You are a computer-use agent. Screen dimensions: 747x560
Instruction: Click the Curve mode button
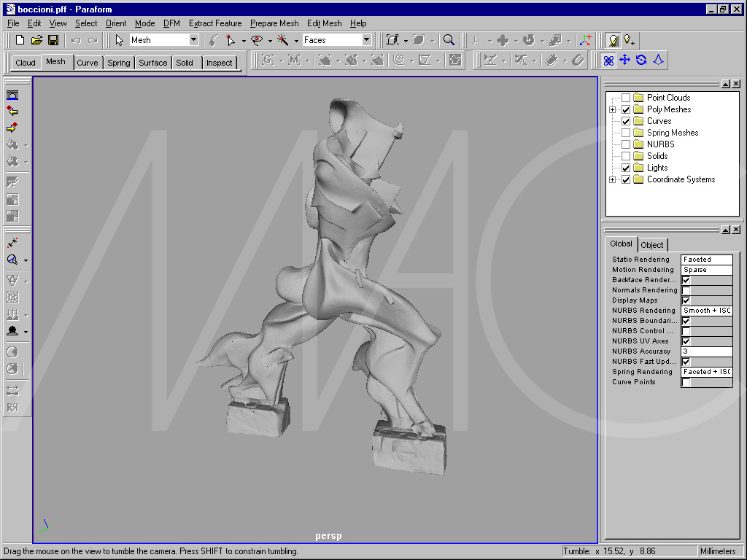pyautogui.click(x=88, y=63)
